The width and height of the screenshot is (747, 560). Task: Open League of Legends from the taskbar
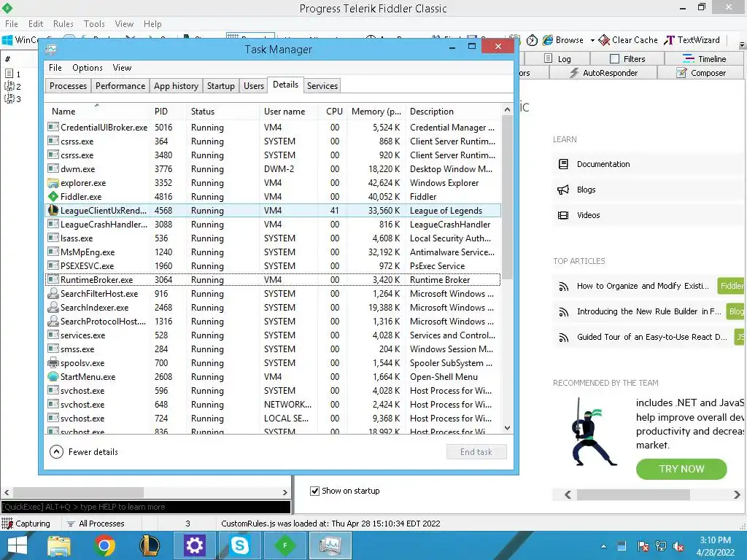[149, 545]
